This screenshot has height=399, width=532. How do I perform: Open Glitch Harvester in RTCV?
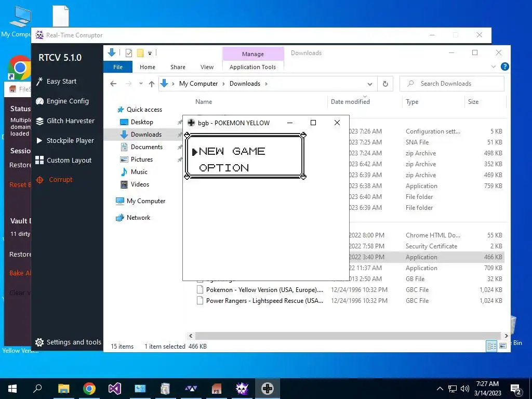pos(65,121)
